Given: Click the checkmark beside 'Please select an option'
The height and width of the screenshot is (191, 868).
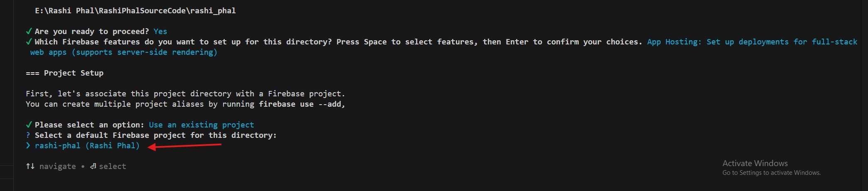Looking at the screenshot, I should (29, 125).
